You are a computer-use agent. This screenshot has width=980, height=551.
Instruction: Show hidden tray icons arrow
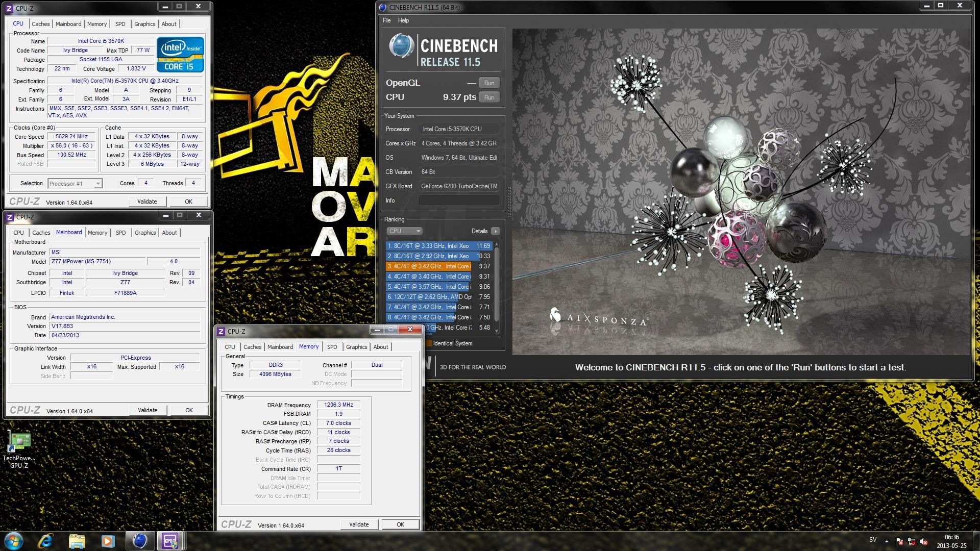pyautogui.click(x=887, y=541)
